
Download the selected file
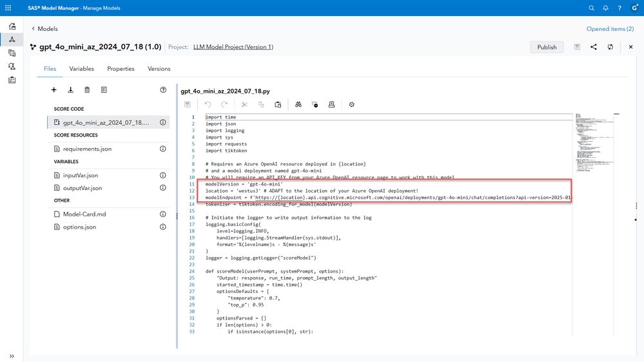[x=71, y=90]
